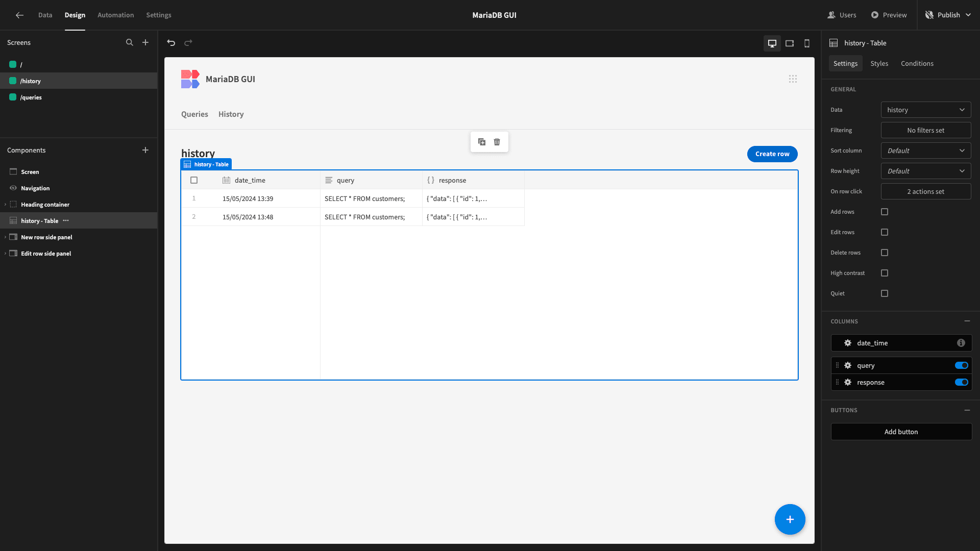
Task: Open the Data source dropdown
Action: click(x=926, y=110)
